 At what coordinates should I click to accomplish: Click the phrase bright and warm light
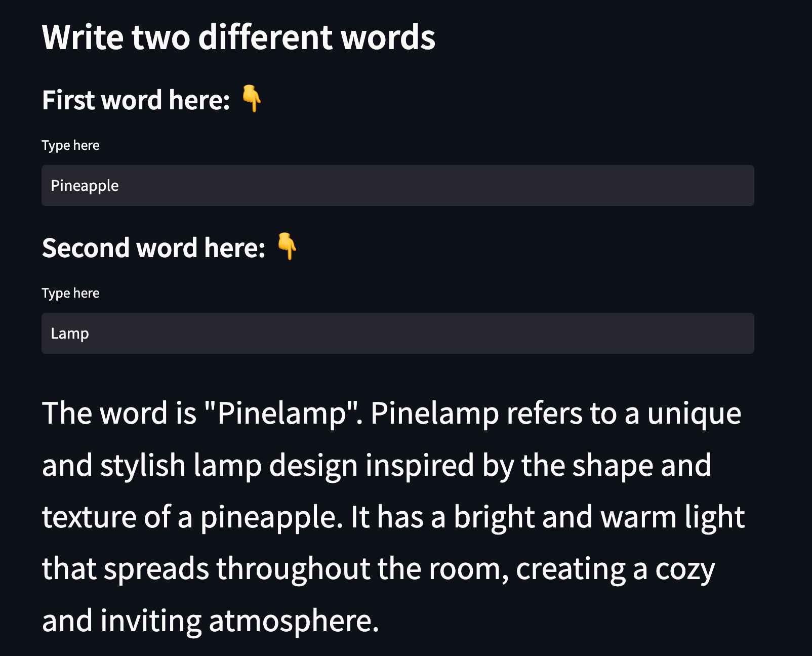(x=597, y=516)
